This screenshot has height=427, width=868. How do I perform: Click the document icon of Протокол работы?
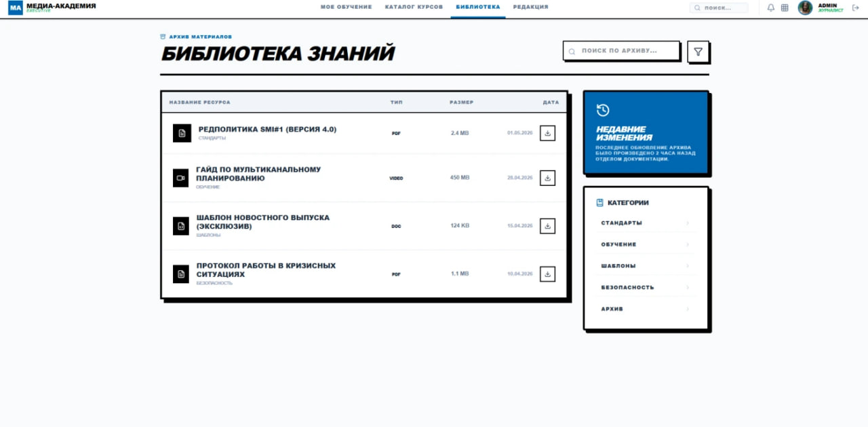click(x=181, y=274)
